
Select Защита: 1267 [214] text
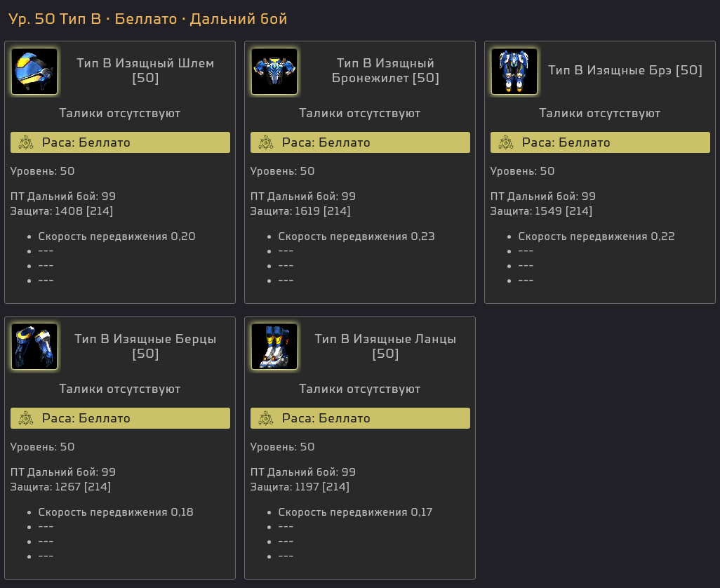60,487
